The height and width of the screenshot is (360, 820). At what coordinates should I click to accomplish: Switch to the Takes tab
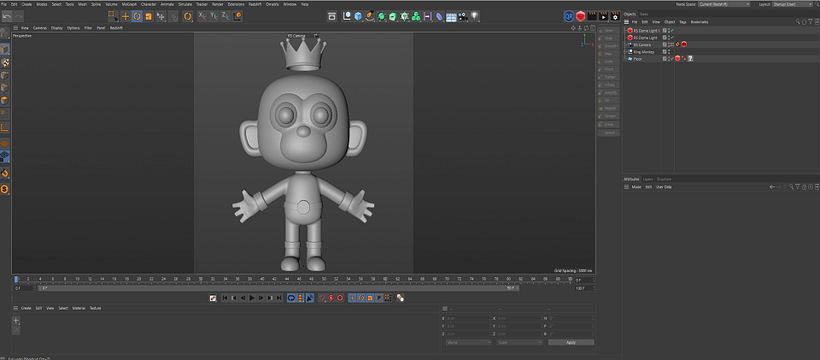coord(644,14)
